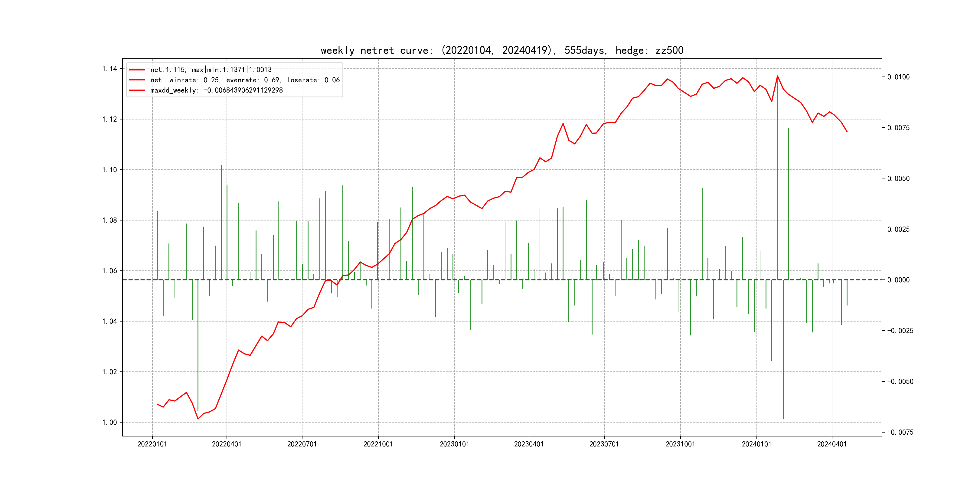Click the right y-axis label -0.0075
Viewport: 980px width, 490px height.
[900, 432]
